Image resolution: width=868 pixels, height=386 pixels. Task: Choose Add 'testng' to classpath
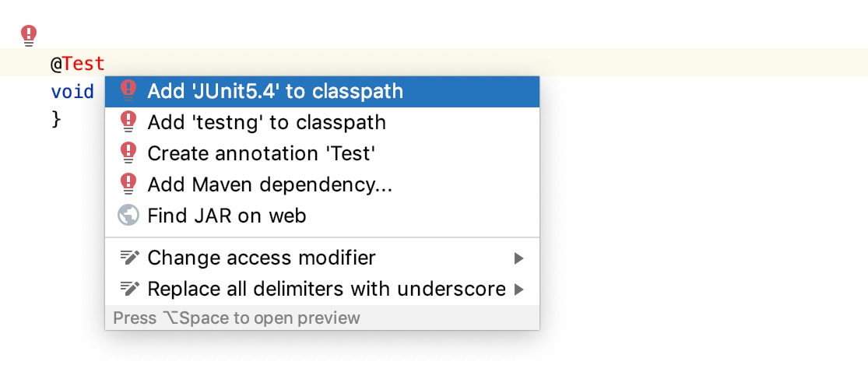pyautogui.click(x=322, y=123)
